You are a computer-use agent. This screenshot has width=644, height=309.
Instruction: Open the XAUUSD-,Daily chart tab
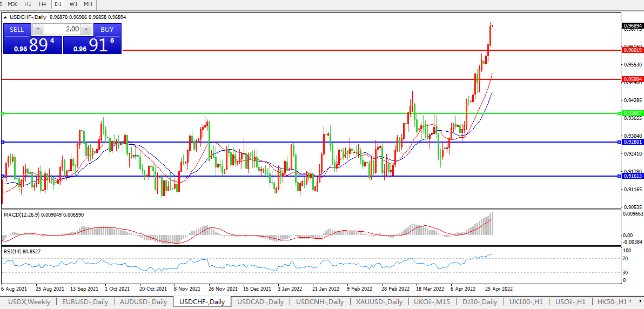pos(378,302)
